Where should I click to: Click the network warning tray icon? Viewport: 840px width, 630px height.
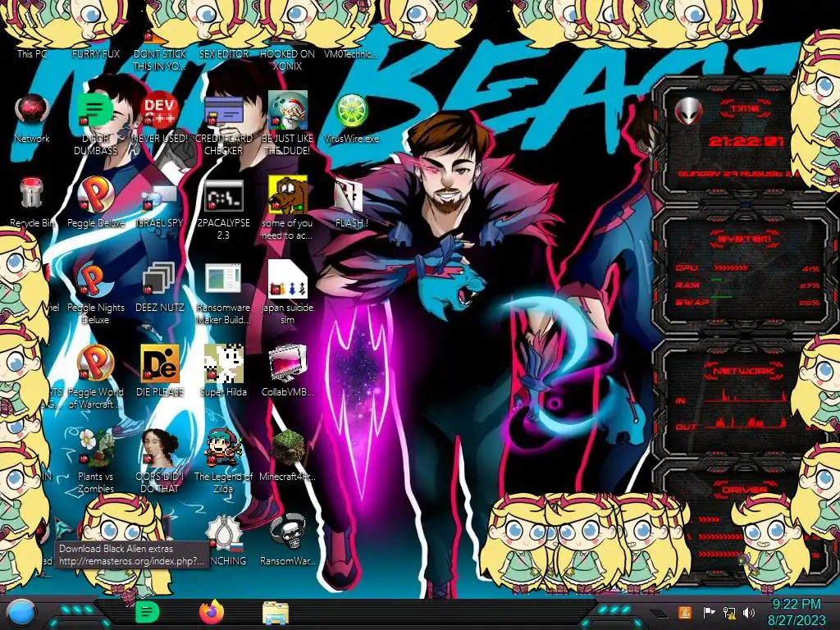[729, 613]
